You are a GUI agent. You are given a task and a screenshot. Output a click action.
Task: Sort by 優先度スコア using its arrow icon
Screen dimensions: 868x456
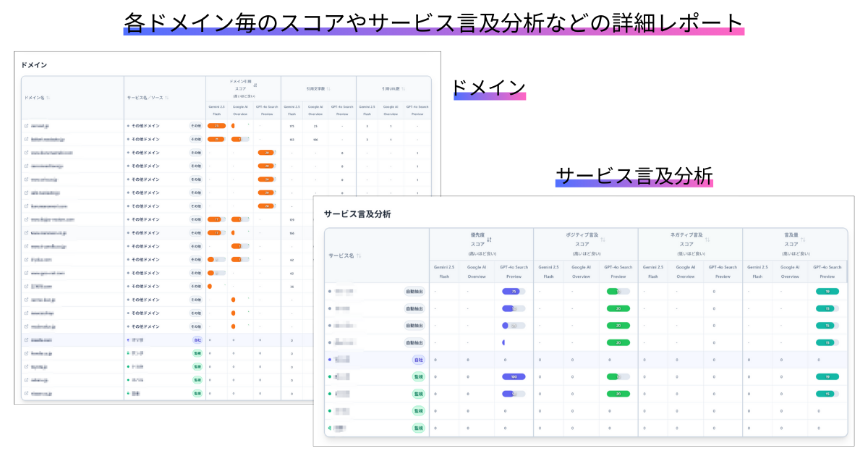[490, 240]
